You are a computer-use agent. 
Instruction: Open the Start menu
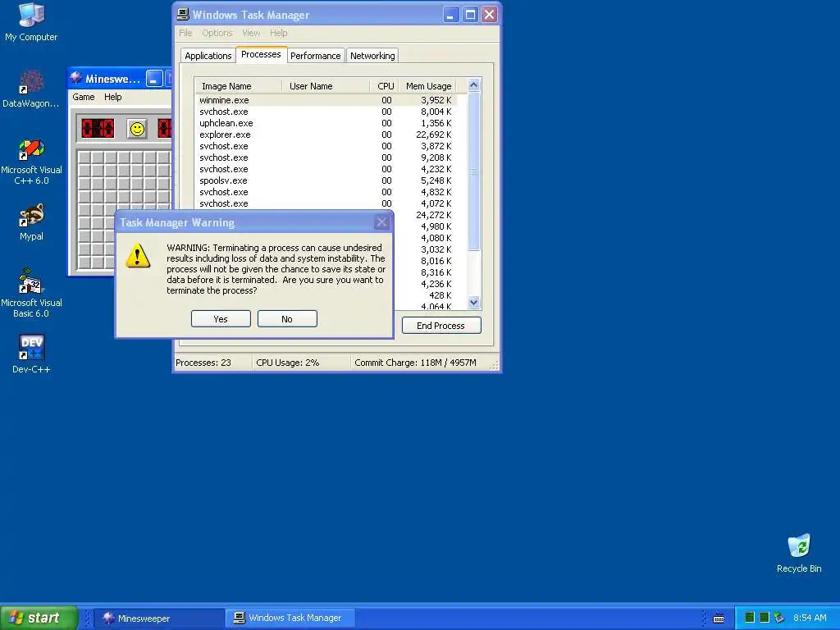39,618
